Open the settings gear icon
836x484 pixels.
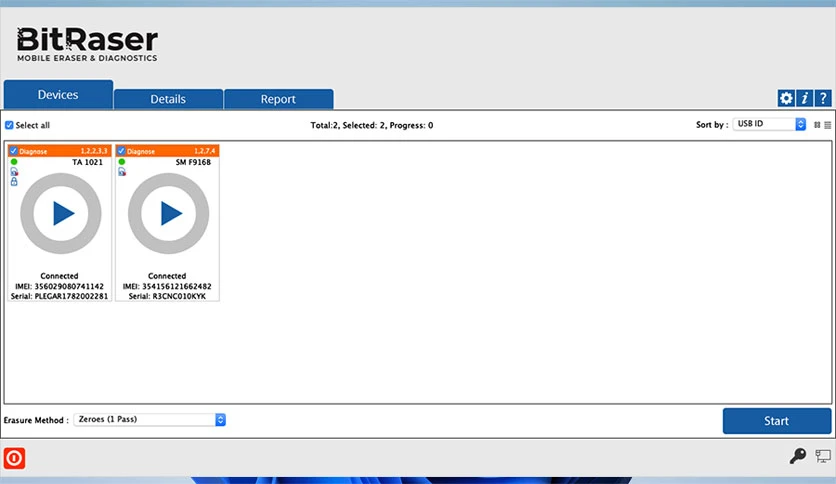(786, 98)
